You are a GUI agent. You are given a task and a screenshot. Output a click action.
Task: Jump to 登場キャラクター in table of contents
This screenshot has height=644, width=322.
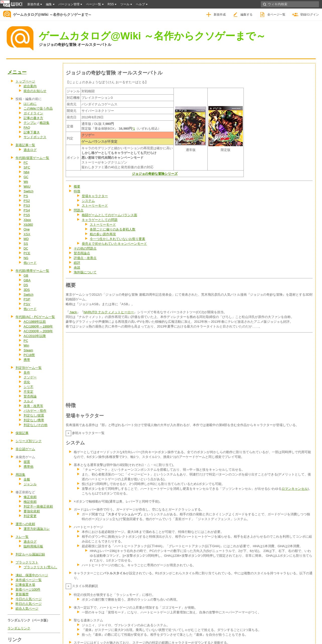95,196
